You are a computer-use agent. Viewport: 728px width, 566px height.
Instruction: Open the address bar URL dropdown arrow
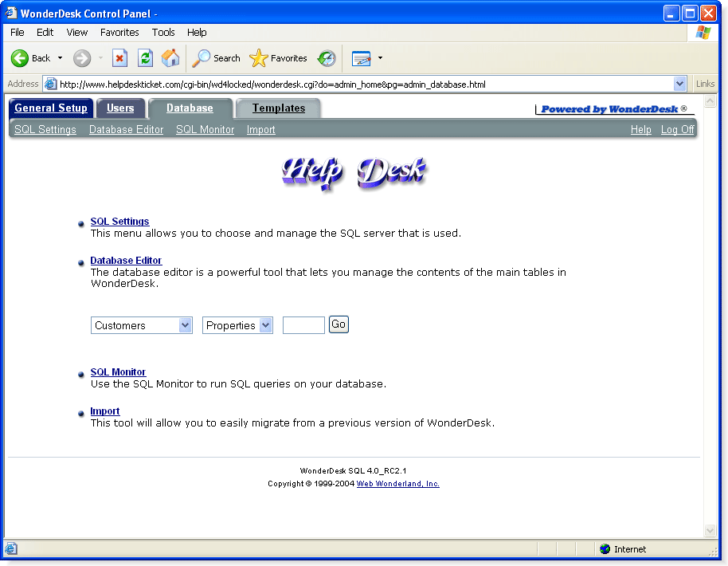pos(679,85)
